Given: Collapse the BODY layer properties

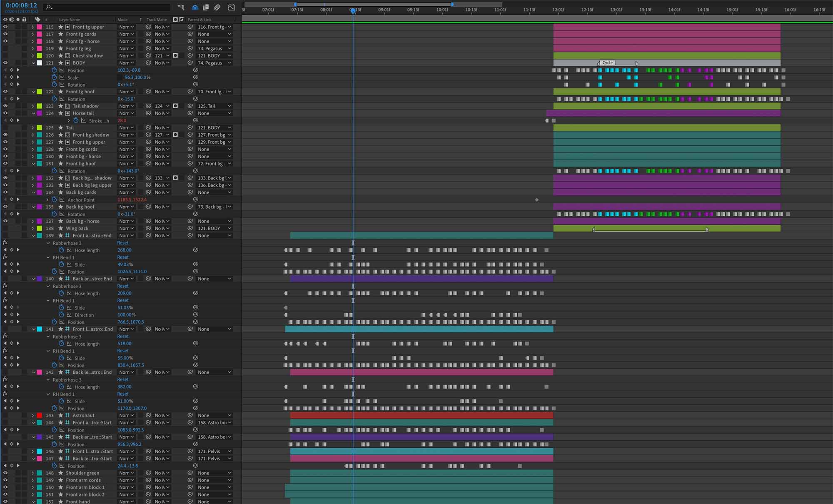Looking at the screenshot, I should pyautogui.click(x=33, y=63).
